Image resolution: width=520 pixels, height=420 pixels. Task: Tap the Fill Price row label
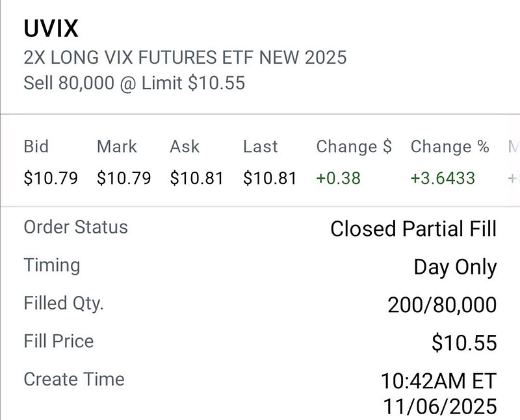58,341
